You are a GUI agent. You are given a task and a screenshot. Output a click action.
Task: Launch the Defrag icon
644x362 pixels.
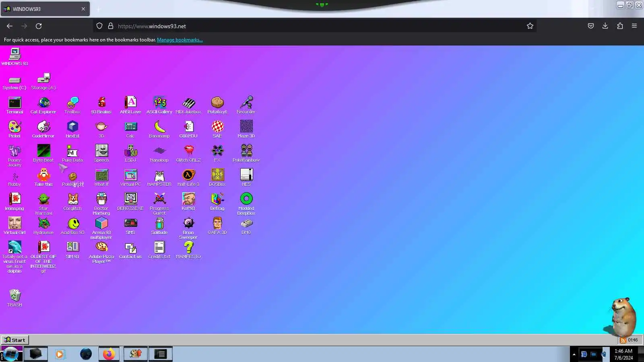click(x=217, y=202)
